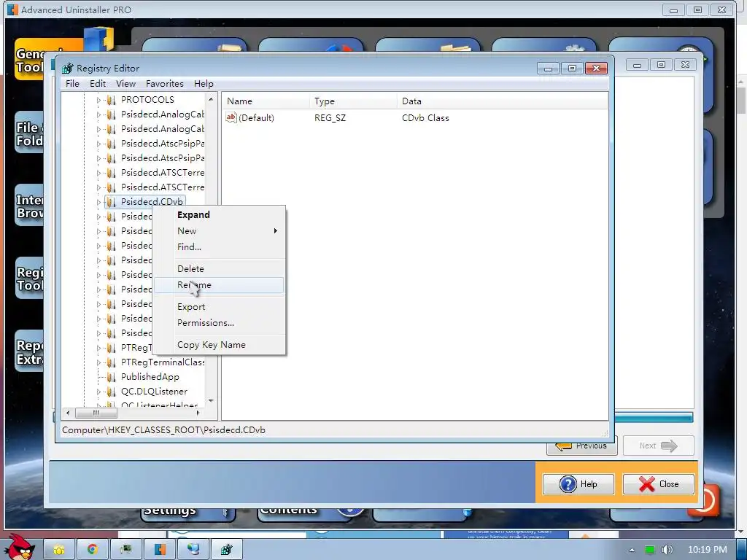Click the volume icon in system tray
747x560 pixels.
click(667, 550)
